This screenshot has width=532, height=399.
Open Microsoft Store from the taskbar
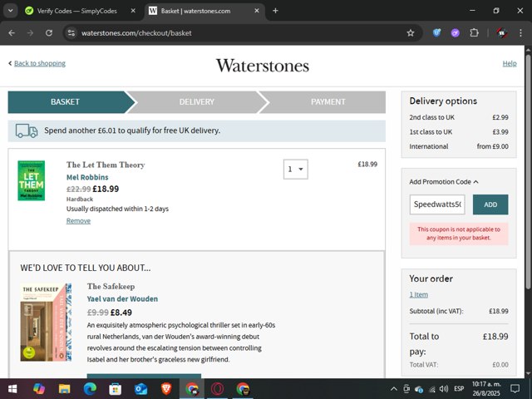pos(116,388)
